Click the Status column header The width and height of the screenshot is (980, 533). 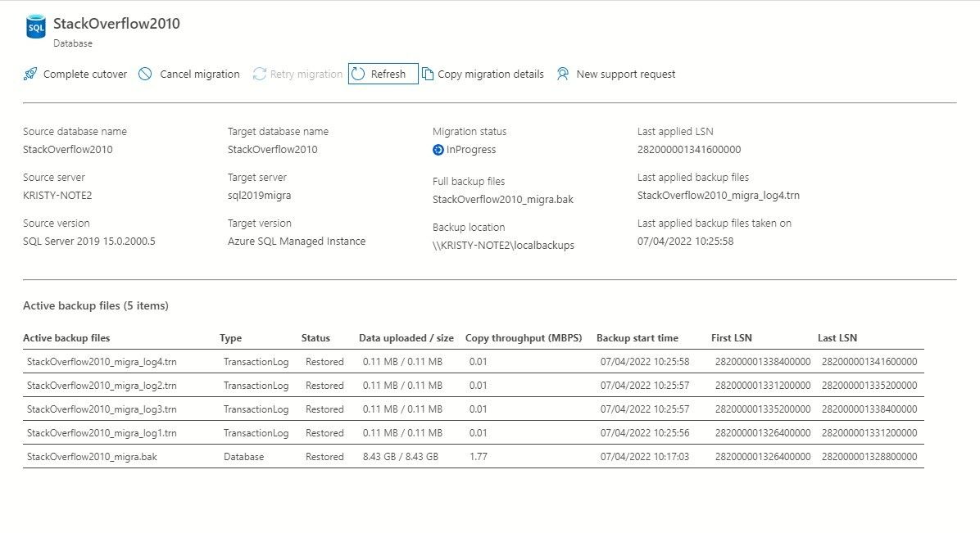click(x=315, y=338)
